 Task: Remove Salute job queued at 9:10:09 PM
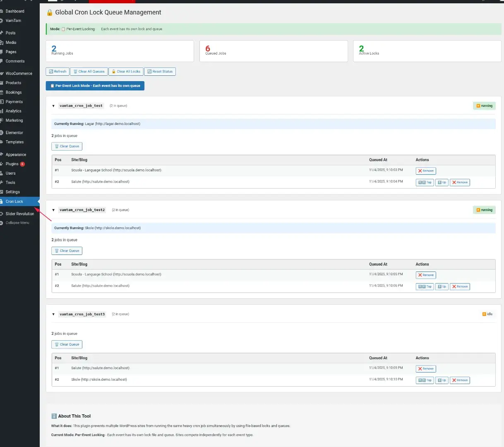coord(426,369)
